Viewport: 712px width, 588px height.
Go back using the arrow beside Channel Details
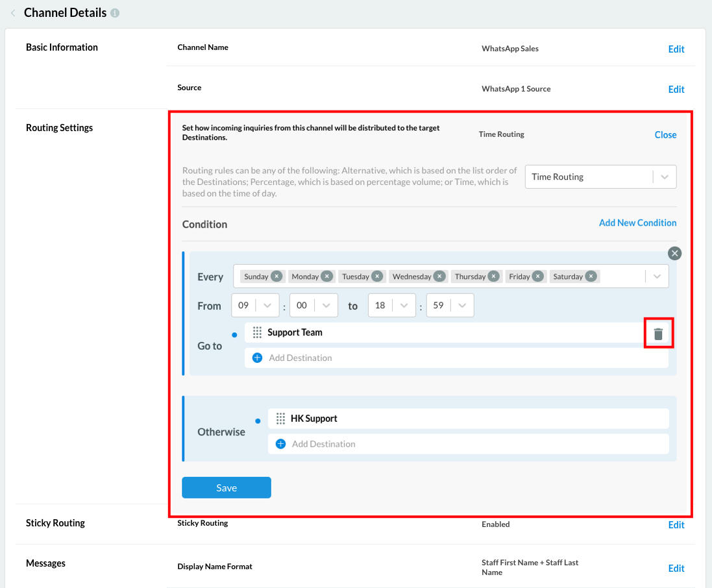tap(13, 13)
